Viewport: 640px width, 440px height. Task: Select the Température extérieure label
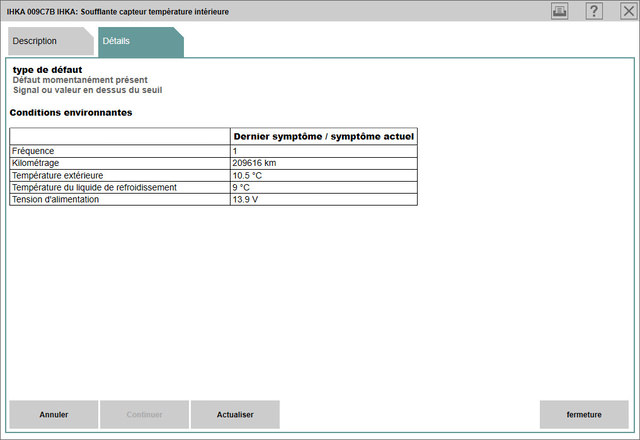pyautogui.click(x=58, y=176)
